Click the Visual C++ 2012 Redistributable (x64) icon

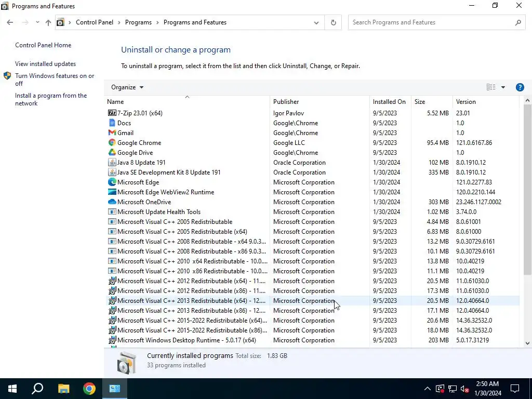pyautogui.click(x=112, y=281)
